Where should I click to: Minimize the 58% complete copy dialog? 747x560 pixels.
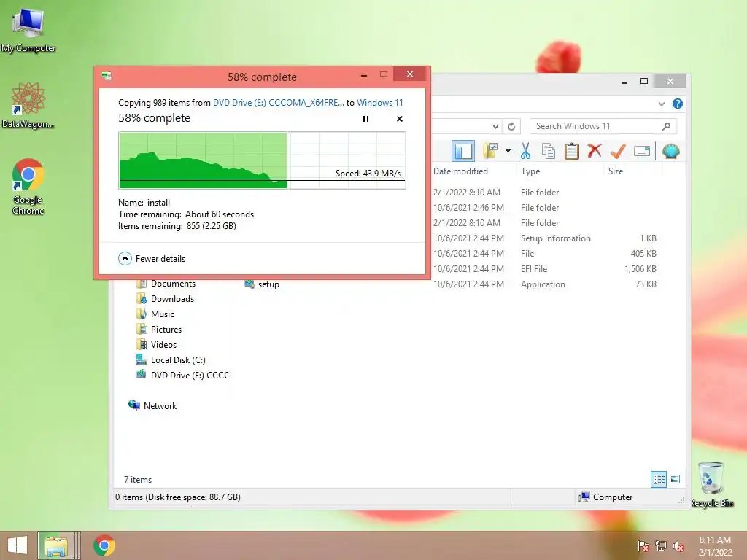point(363,75)
